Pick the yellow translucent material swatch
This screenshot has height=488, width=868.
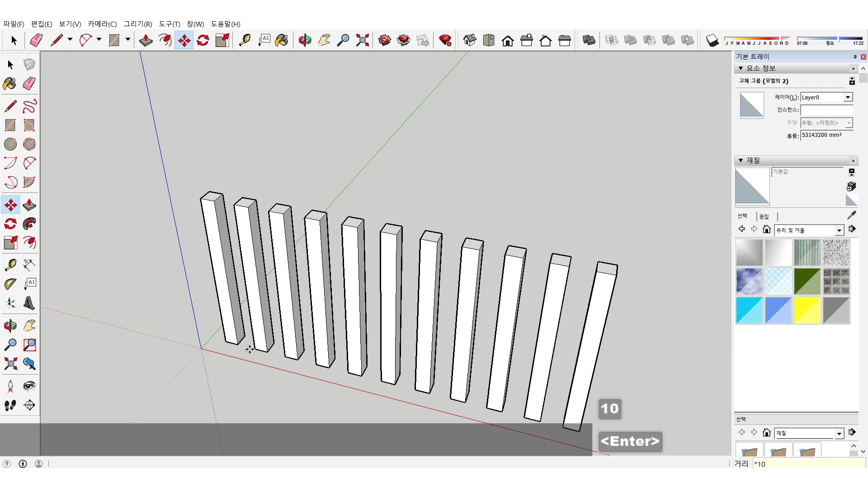(x=807, y=310)
